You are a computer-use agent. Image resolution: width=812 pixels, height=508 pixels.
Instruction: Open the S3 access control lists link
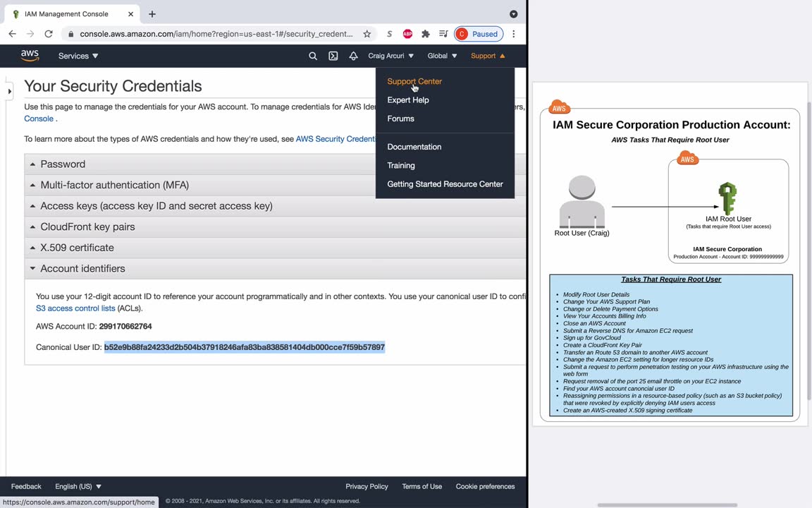(75, 308)
